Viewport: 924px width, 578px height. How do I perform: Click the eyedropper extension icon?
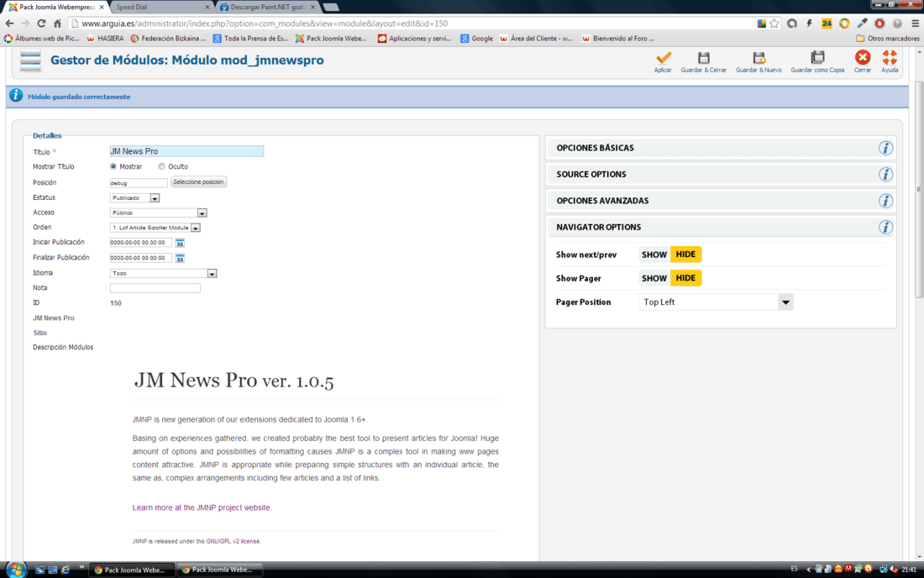[x=862, y=24]
